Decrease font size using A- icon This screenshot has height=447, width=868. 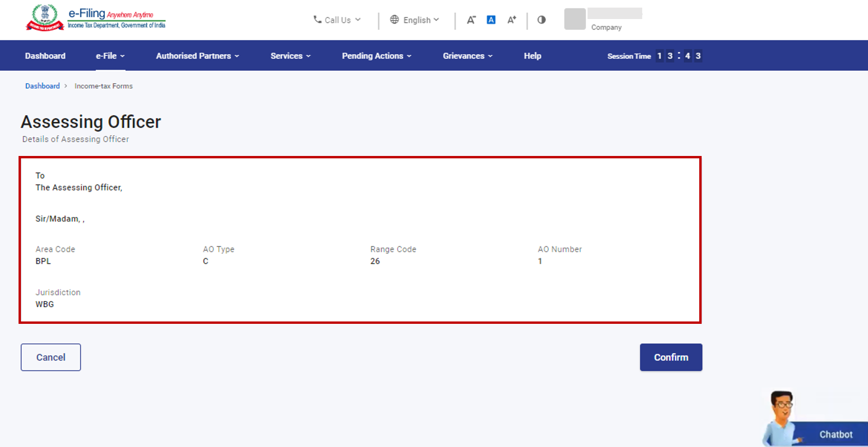[x=471, y=19]
